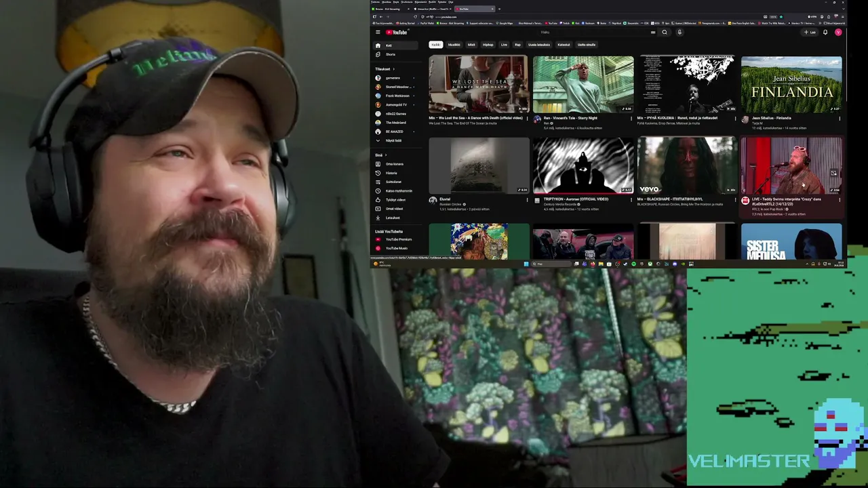Expand the Sinä section
868x488 pixels.
[380, 155]
